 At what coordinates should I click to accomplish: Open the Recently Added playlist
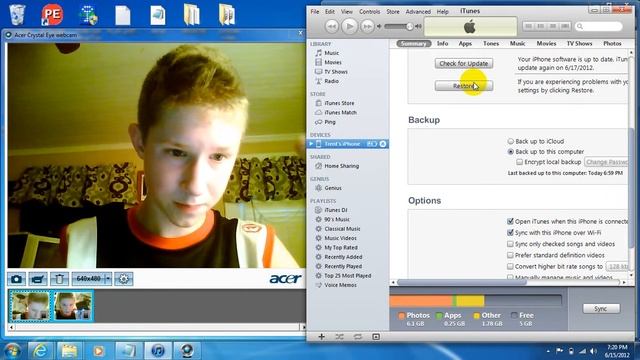tap(343, 257)
